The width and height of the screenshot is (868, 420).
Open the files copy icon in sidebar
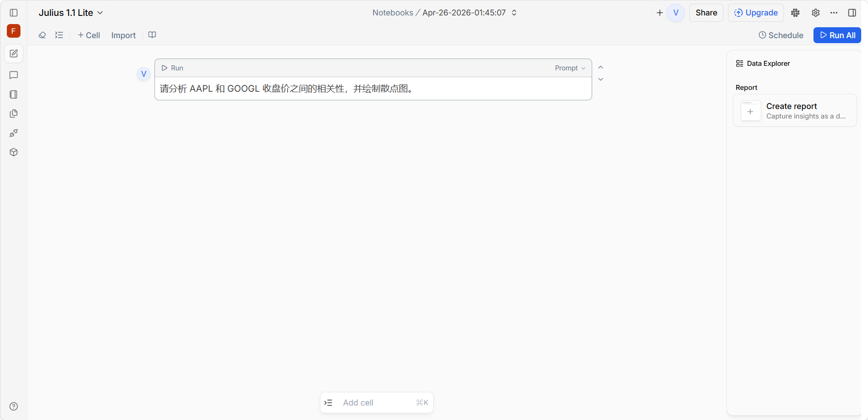click(x=14, y=114)
